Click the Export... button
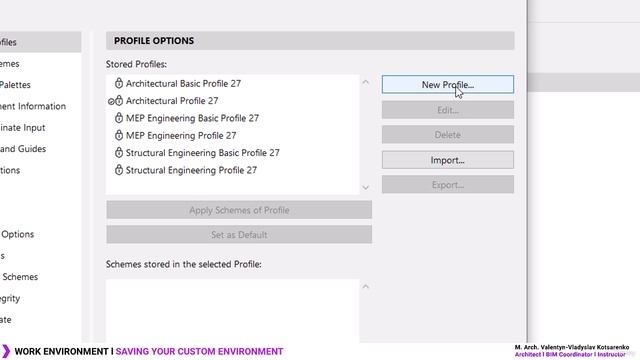This screenshot has width=640, height=360. [448, 185]
